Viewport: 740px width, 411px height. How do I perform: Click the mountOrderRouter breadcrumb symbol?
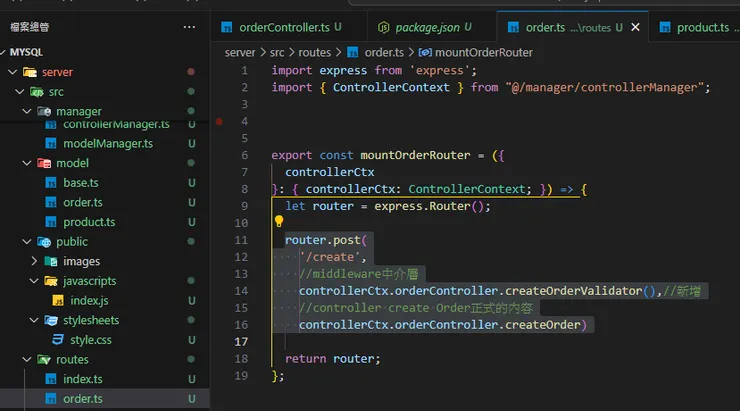(x=484, y=52)
